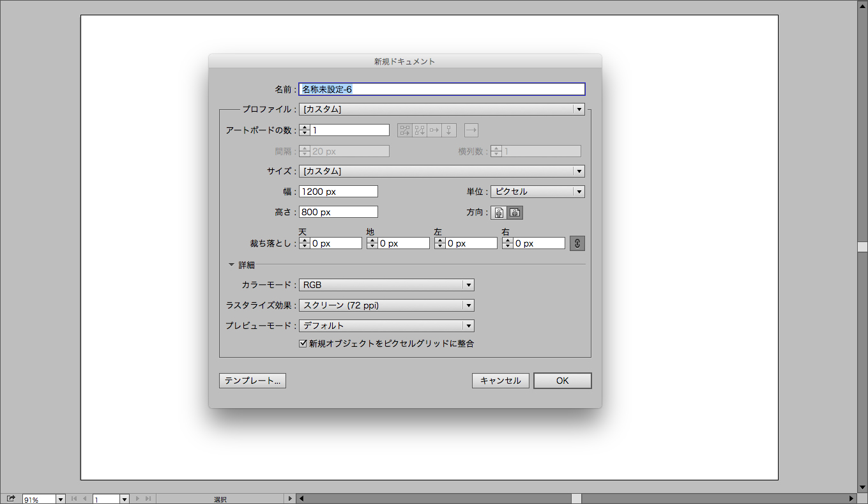Screen dimensions: 868x504
Task: Open the プロファイル dropdown
Action: point(442,109)
